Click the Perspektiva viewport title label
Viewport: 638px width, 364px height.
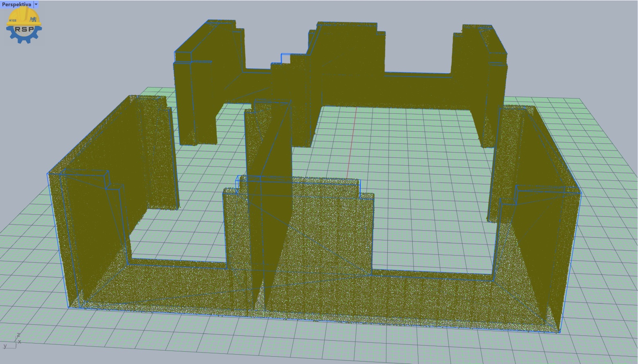point(16,4)
